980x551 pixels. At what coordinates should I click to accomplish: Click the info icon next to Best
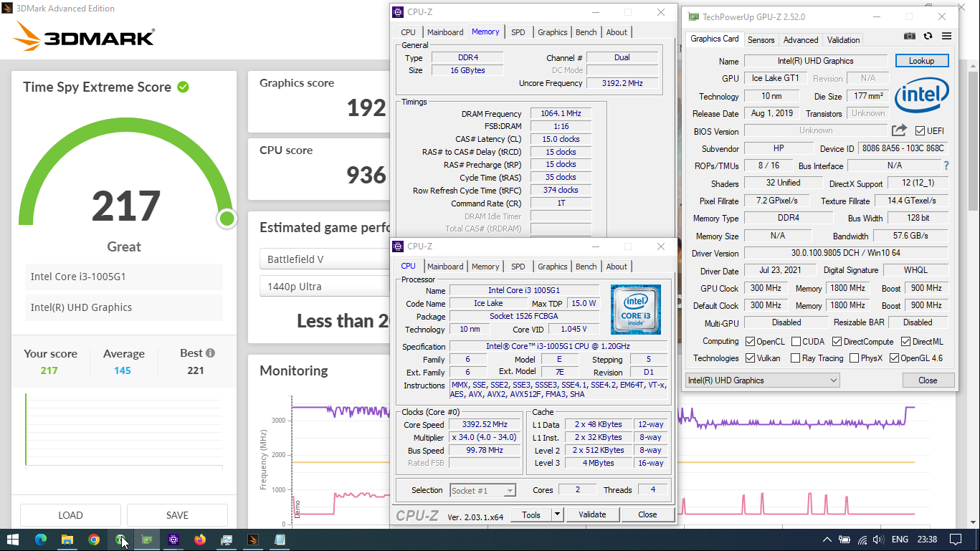coord(210,353)
